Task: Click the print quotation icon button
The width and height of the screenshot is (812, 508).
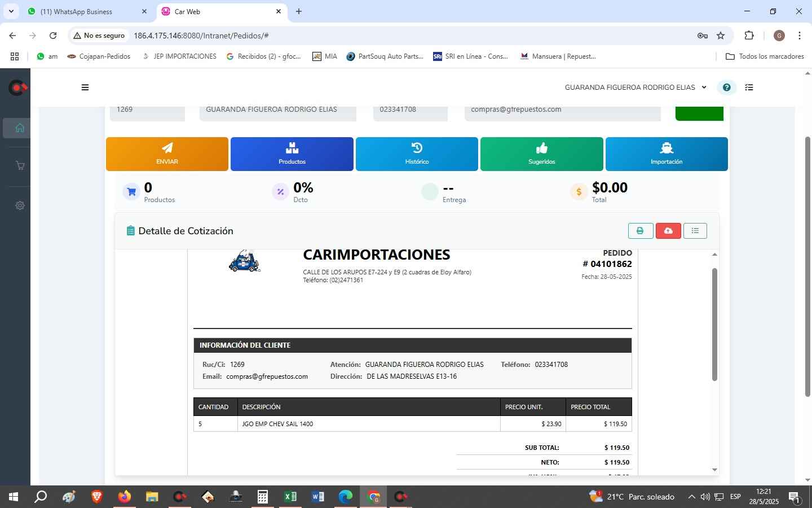Action: coord(640,231)
